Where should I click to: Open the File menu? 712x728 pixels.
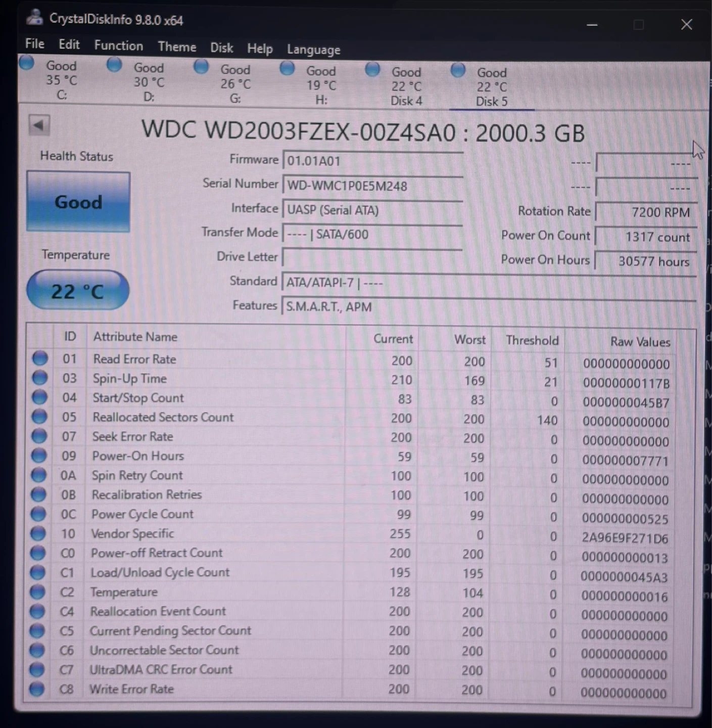pos(35,44)
